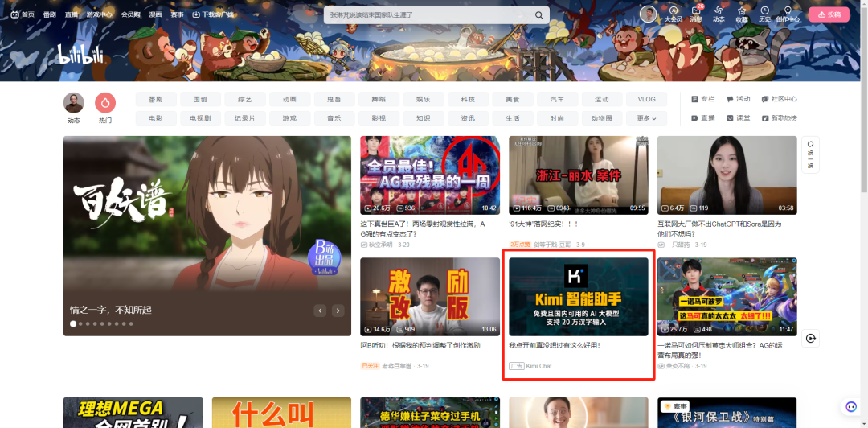Go to next carousel slide arrow
The height and width of the screenshot is (428, 868).
(x=338, y=311)
